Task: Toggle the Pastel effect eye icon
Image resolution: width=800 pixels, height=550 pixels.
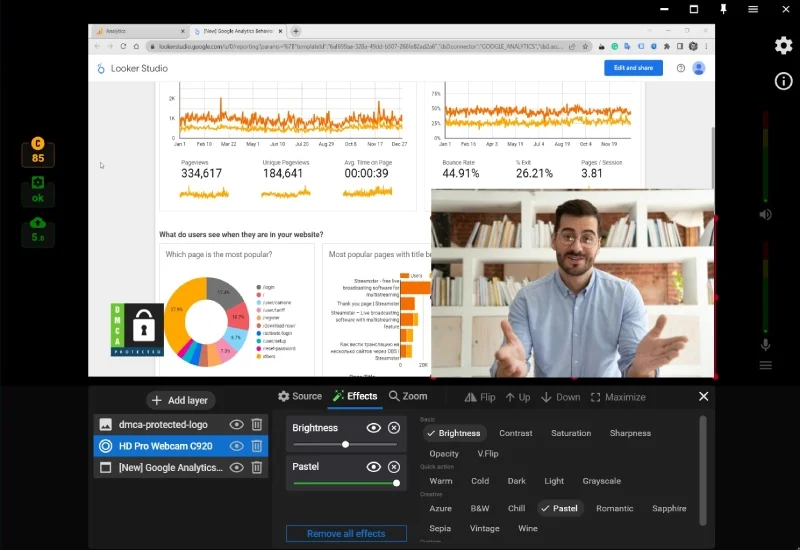Action: click(x=373, y=467)
